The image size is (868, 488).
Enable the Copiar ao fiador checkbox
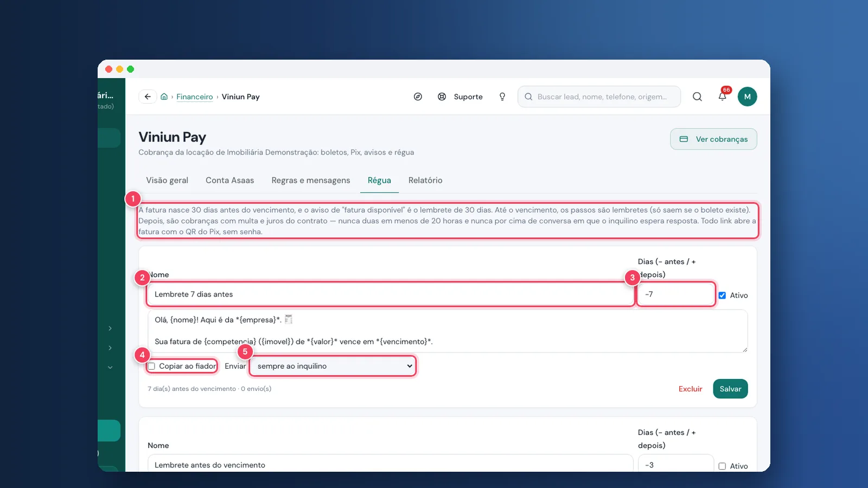tap(152, 366)
